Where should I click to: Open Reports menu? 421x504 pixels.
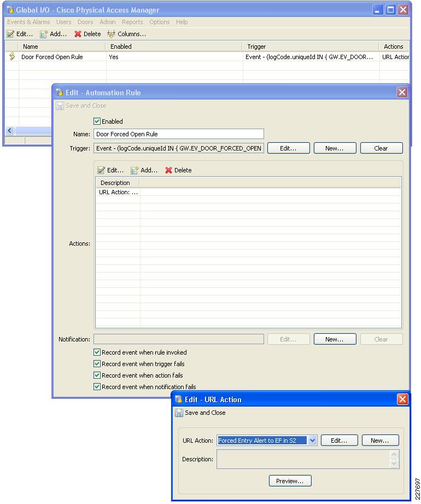(x=132, y=22)
